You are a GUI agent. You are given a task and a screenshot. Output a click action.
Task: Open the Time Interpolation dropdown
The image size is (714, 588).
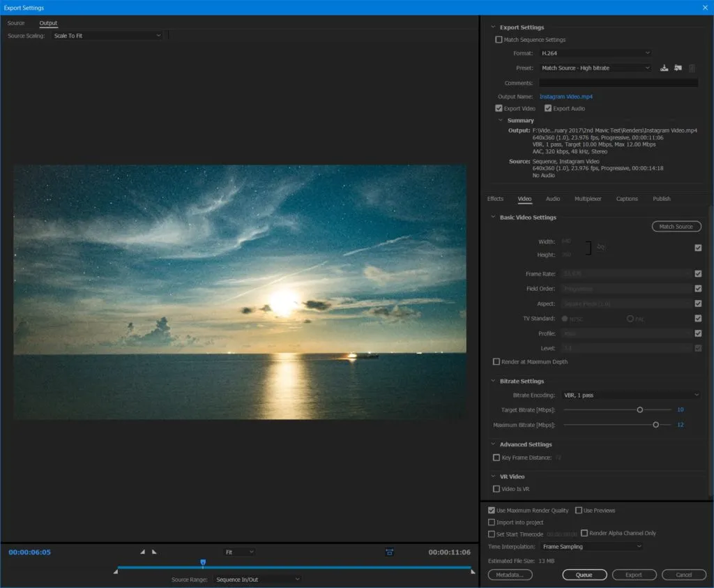pos(591,546)
